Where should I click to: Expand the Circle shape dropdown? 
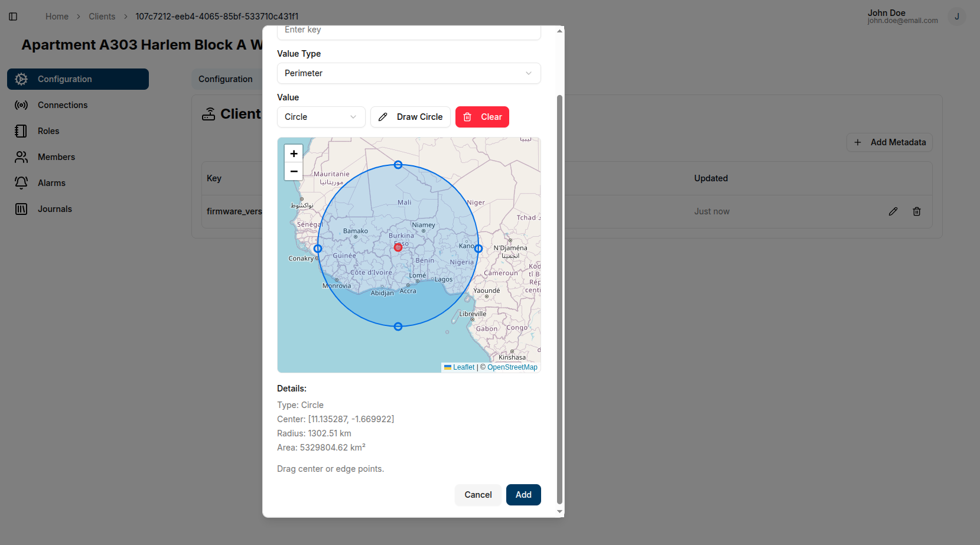[x=321, y=117]
